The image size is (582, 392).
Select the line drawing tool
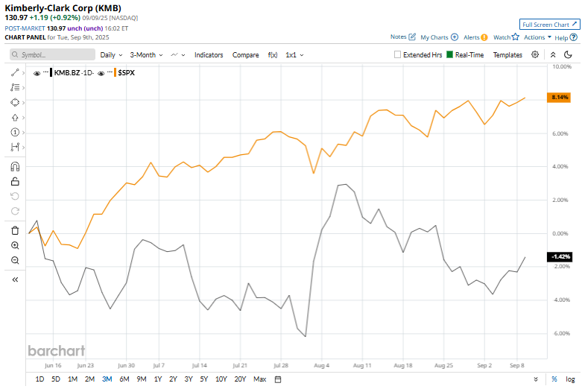click(x=15, y=73)
